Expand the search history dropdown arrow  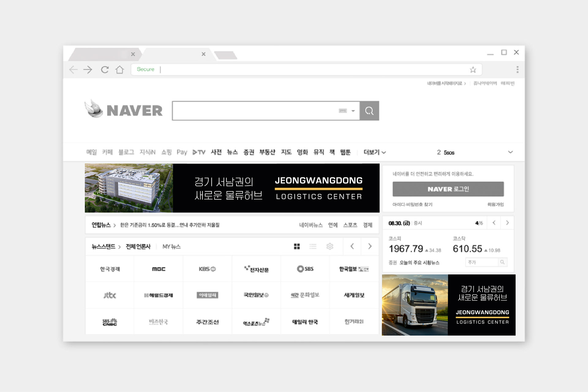(x=353, y=111)
